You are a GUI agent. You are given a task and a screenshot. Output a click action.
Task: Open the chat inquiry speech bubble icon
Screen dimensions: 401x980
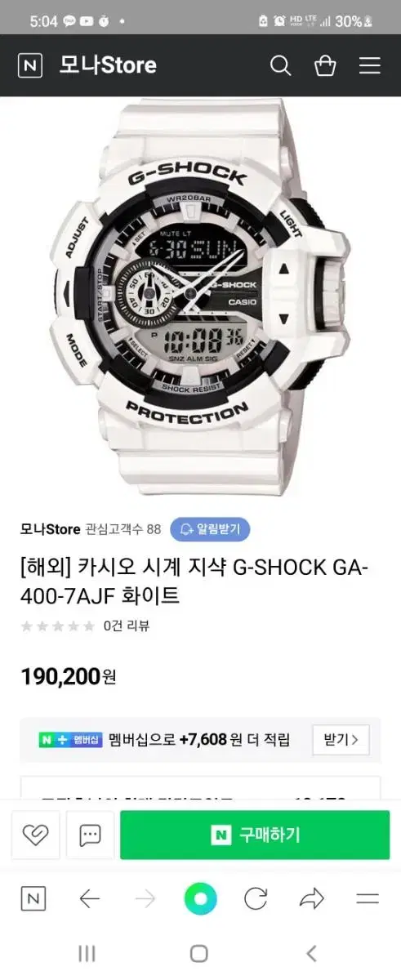(90, 835)
